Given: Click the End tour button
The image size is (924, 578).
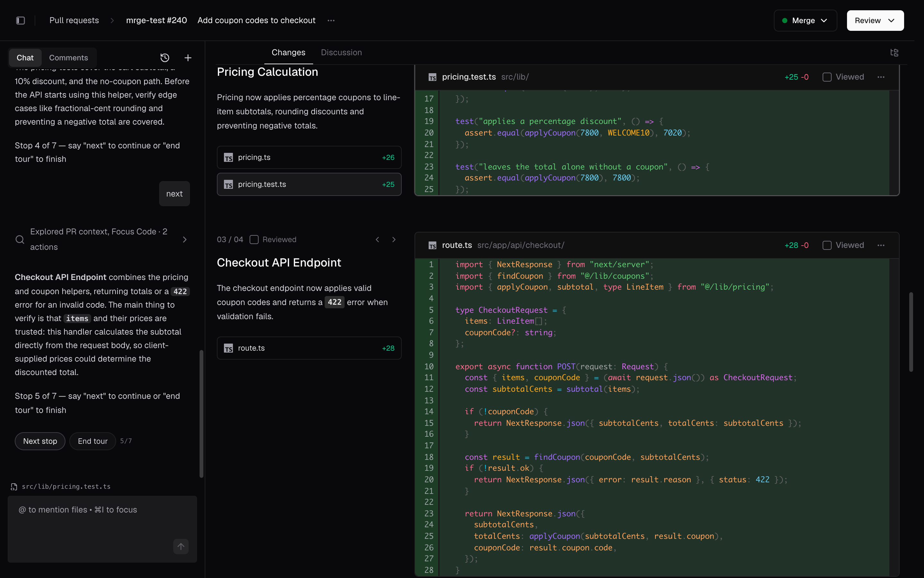Looking at the screenshot, I should [x=93, y=441].
